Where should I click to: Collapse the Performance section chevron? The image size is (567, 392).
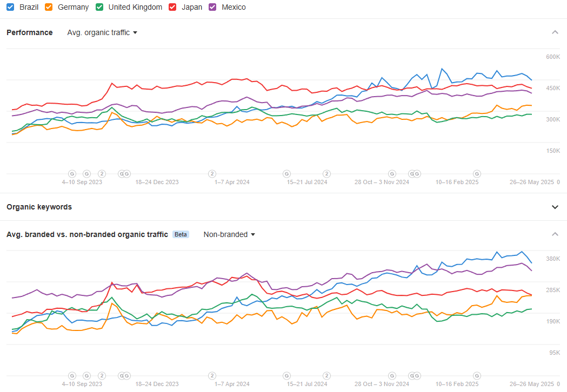[x=555, y=32]
